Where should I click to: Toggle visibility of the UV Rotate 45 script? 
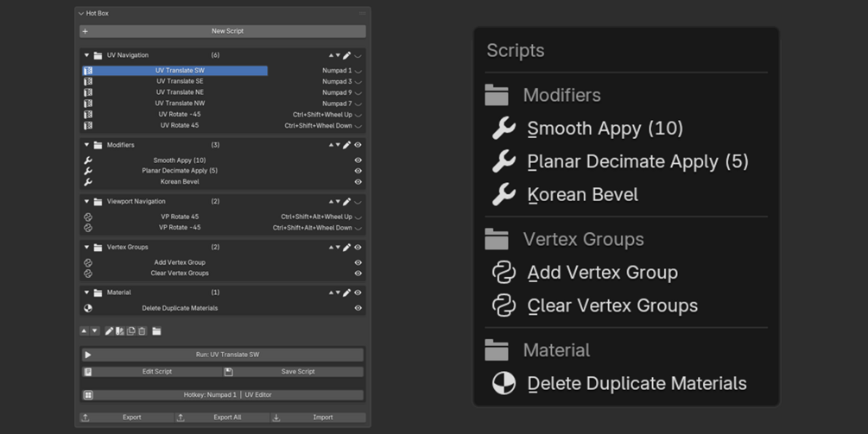pos(358,125)
